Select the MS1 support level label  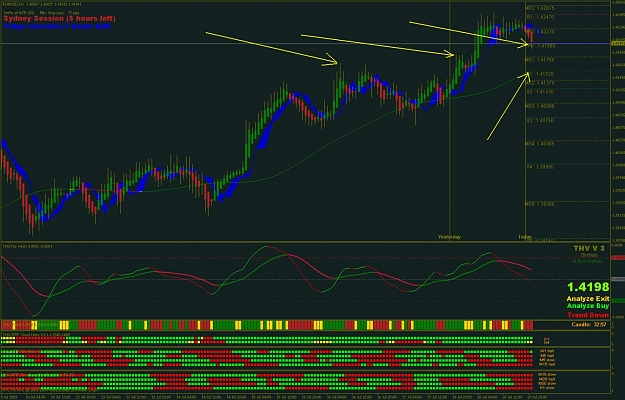pos(540,60)
